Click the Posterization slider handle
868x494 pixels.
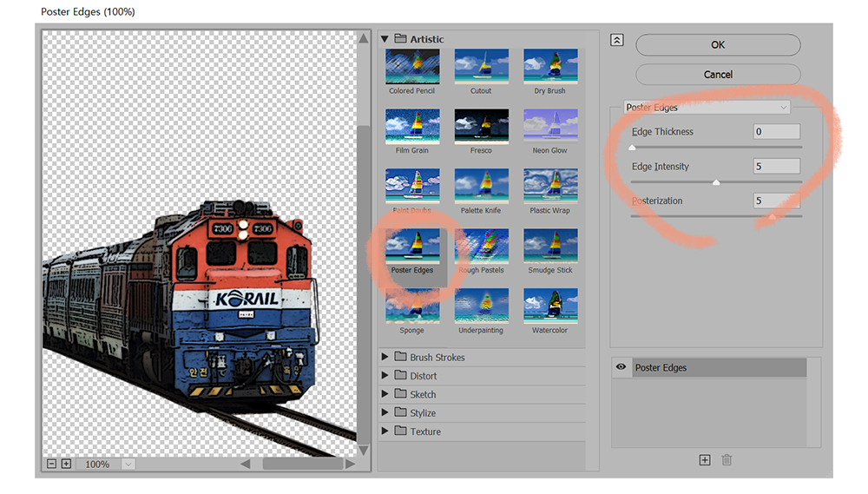click(x=773, y=216)
